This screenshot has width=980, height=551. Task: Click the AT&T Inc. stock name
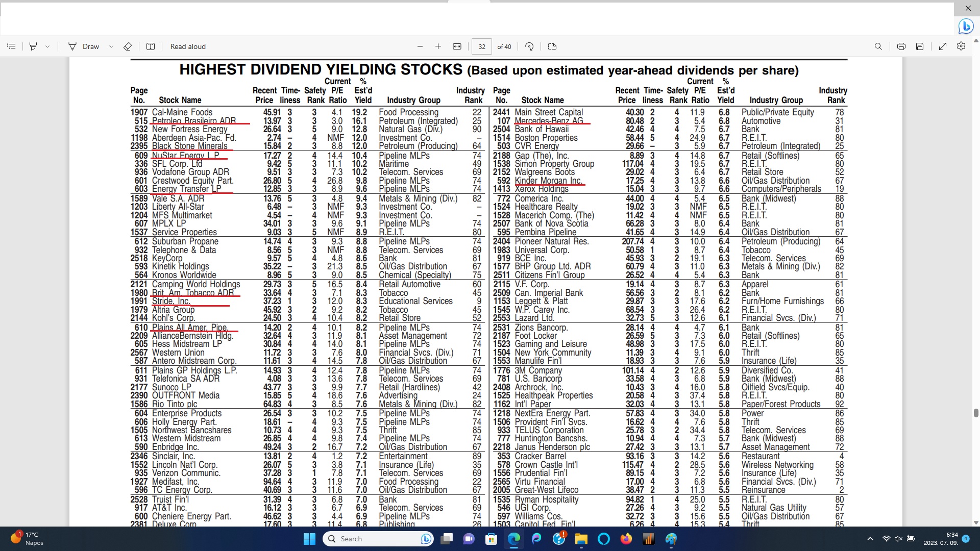point(169,508)
